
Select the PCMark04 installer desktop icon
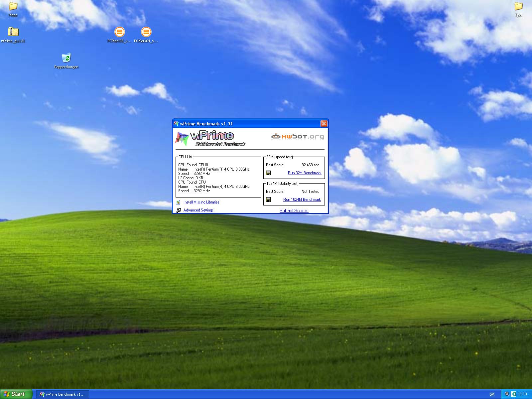(x=146, y=35)
